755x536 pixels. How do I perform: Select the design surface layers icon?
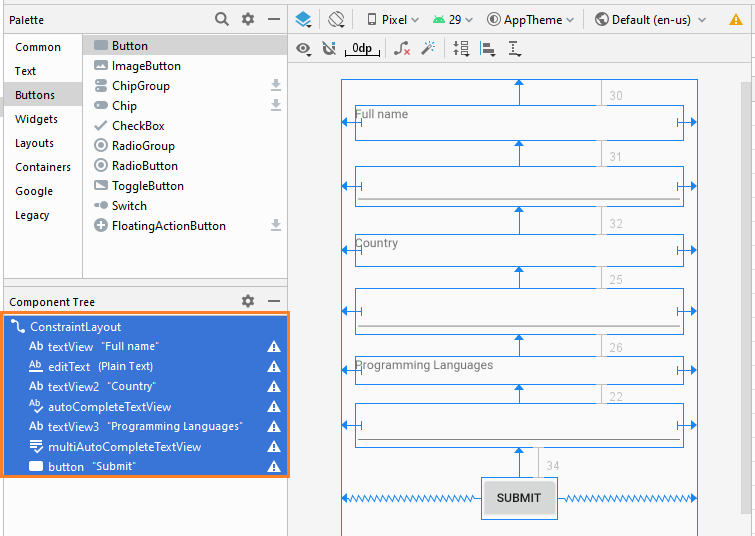[303, 20]
